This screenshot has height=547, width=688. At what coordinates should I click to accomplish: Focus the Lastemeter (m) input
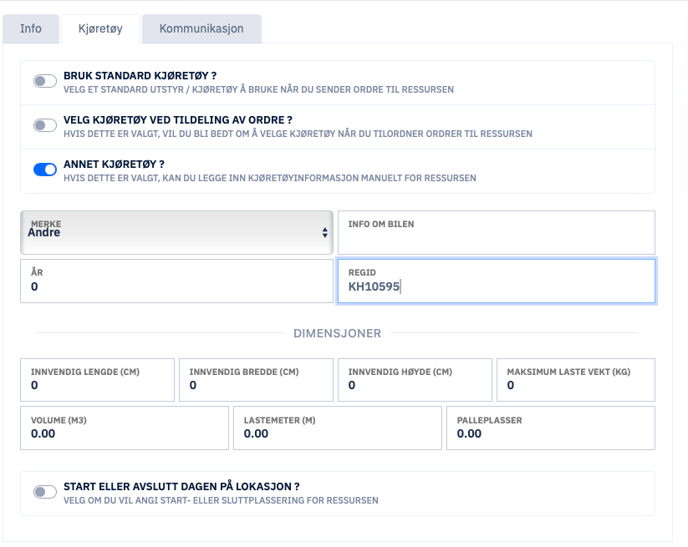click(x=337, y=428)
